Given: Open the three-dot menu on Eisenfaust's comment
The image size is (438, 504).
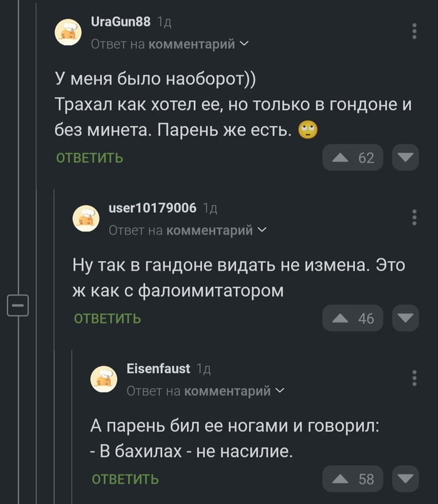Looking at the screenshot, I should pos(415,377).
